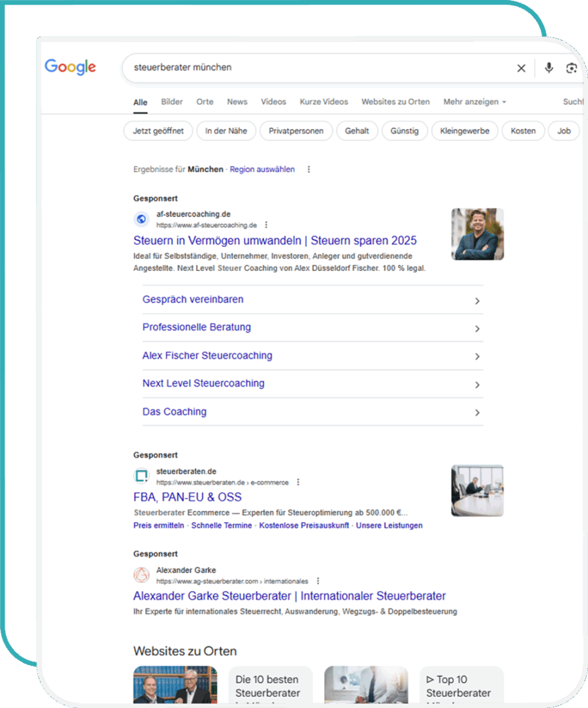Expand the Professionelle Beratung chevron
The width and height of the screenshot is (588, 708).
point(477,328)
